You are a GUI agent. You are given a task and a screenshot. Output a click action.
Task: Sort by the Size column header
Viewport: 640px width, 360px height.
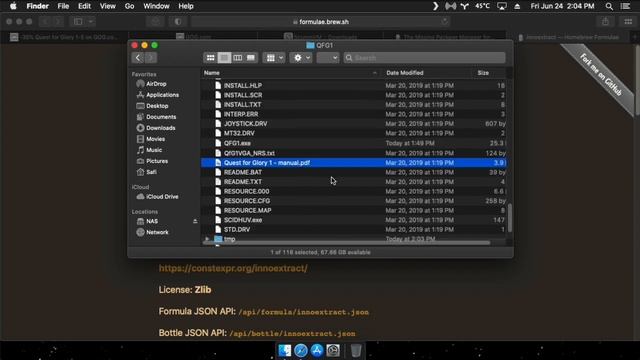[x=489, y=73]
